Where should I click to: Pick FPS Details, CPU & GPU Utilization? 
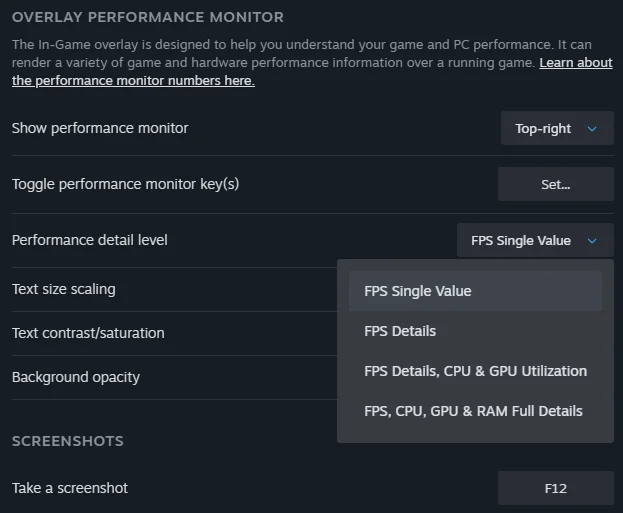[475, 371]
